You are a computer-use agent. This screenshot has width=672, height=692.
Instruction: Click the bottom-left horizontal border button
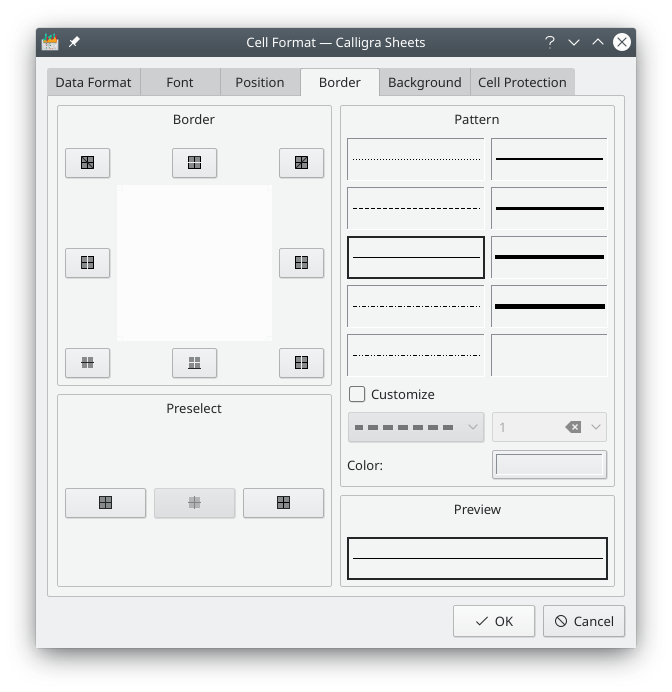click(x=87, y=363)
